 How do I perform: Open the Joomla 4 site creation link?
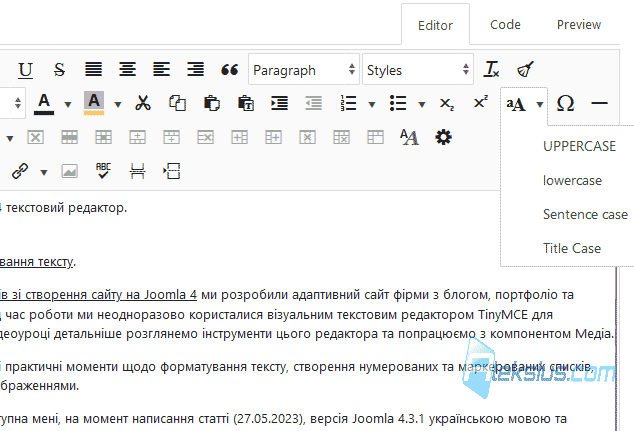tap(98, 294)
